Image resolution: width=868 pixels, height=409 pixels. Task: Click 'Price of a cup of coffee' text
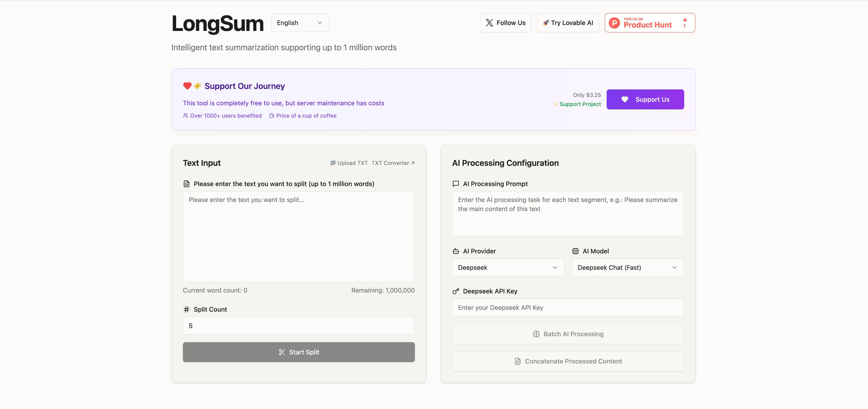click(x=306, y=116)
